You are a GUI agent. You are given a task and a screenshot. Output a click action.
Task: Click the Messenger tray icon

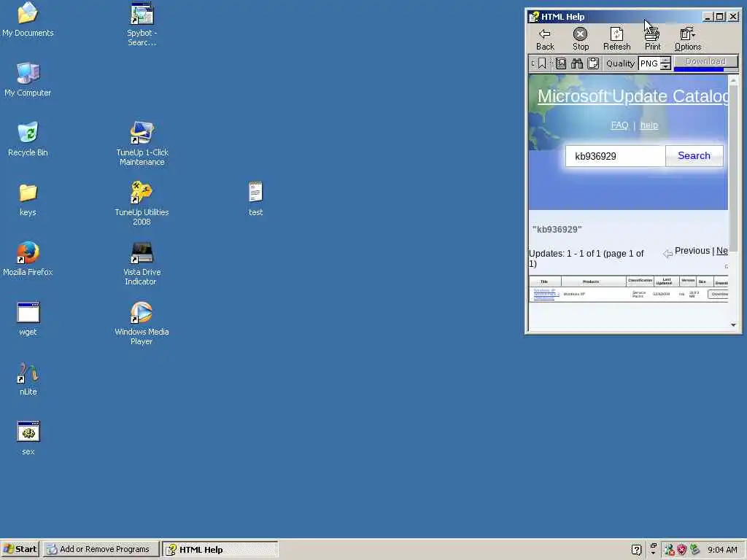[670, 550]
